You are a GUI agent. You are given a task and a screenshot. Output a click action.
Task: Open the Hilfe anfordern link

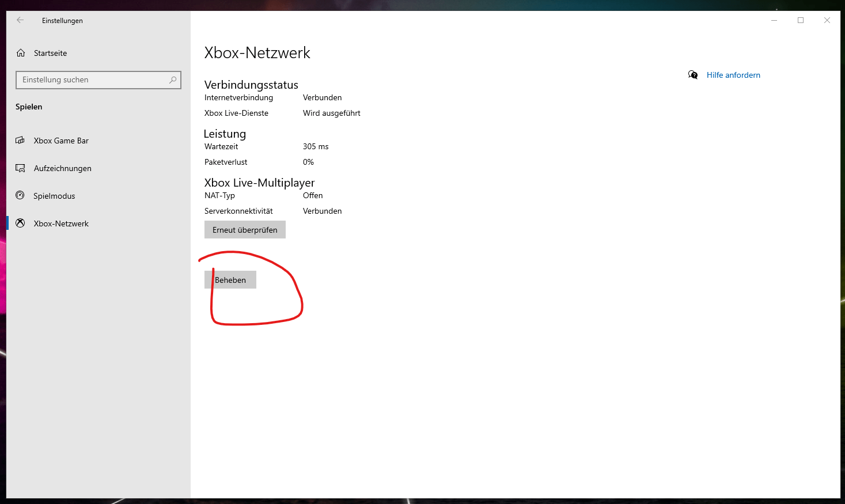point(733,75)
